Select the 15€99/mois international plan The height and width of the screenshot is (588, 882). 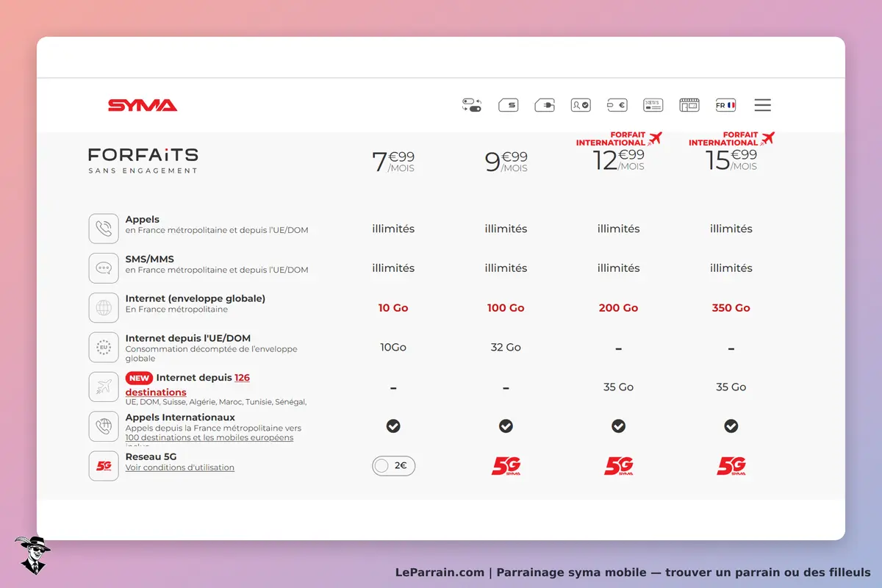coord(731,161)
